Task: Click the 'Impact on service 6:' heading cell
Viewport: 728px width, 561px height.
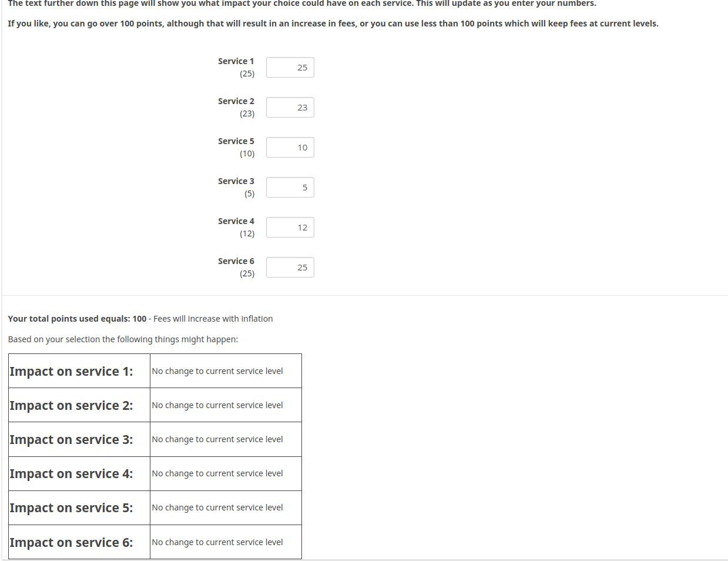Action: click(x=72, y=543)
